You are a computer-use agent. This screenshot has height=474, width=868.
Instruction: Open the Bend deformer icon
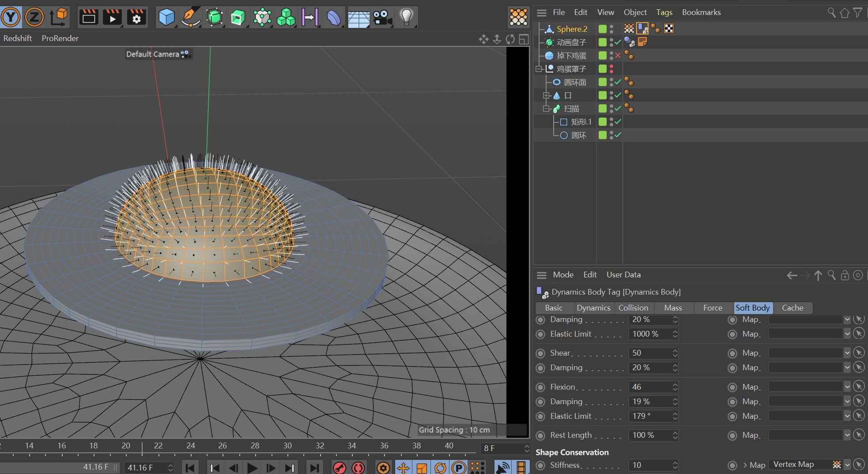click(x=334, y=17)
